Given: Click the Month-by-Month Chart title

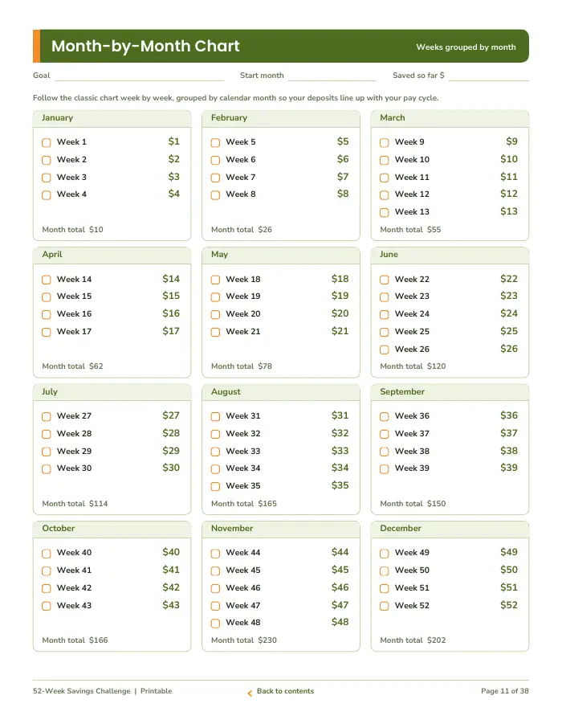Looking at the screenshot, I should [145, 46].
